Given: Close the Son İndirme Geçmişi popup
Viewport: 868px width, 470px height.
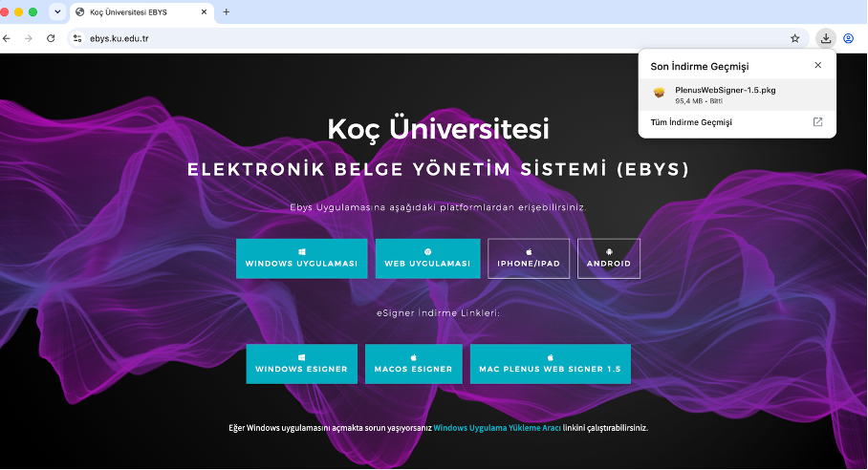Looking at the screenshot, I should 817,65.
